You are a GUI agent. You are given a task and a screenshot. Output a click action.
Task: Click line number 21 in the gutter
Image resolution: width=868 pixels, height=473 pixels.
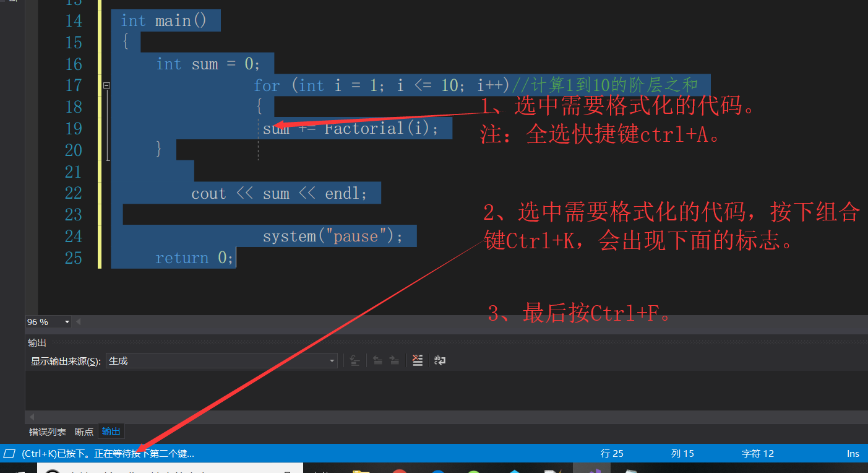(x=74, y=171)
